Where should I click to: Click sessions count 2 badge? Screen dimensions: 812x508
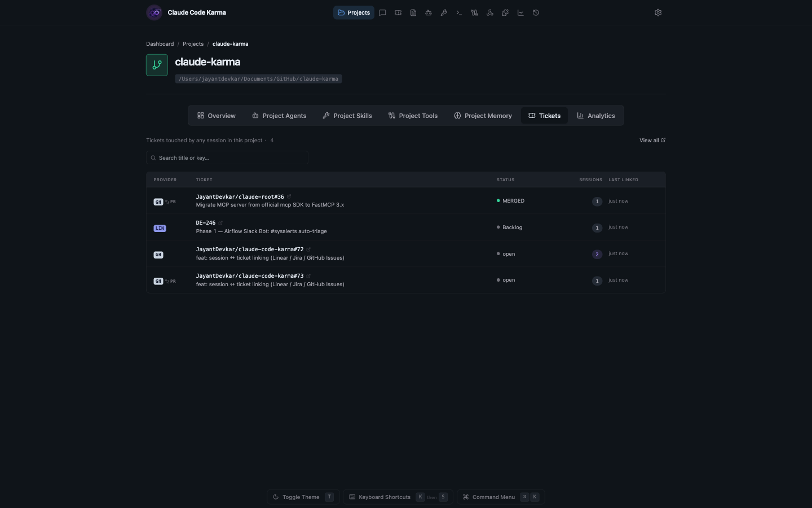597,255
